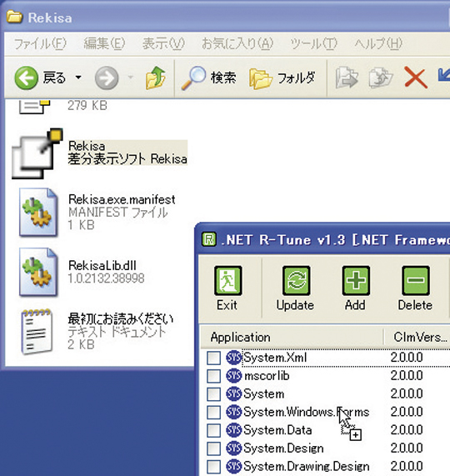Check the System.Xml checkbox

tap(213, 358)
